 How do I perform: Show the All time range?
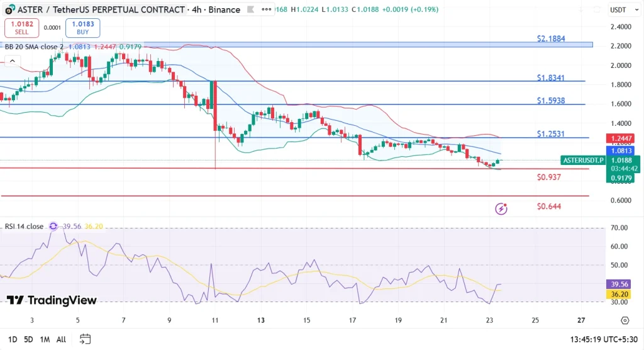[x=61, y=339]
